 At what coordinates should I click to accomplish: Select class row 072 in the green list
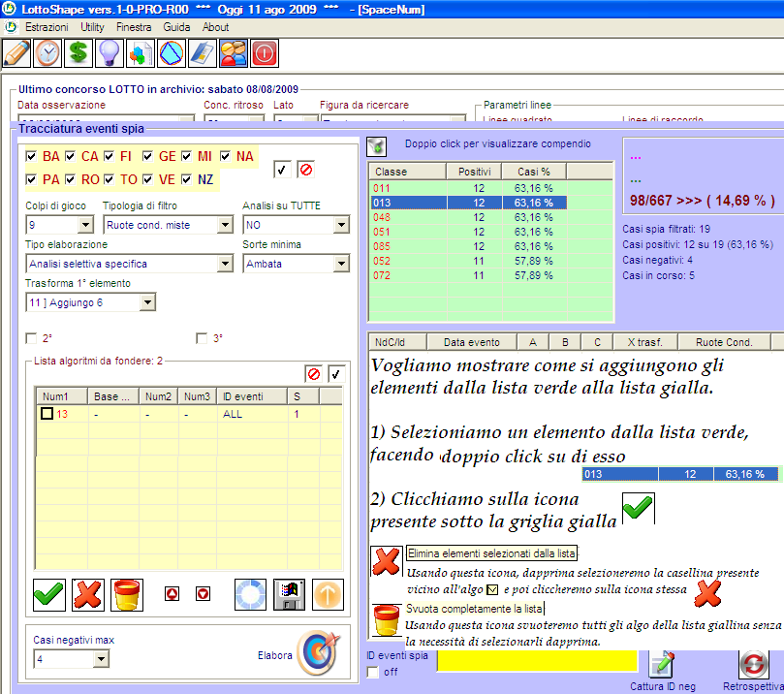pos(468,275)
